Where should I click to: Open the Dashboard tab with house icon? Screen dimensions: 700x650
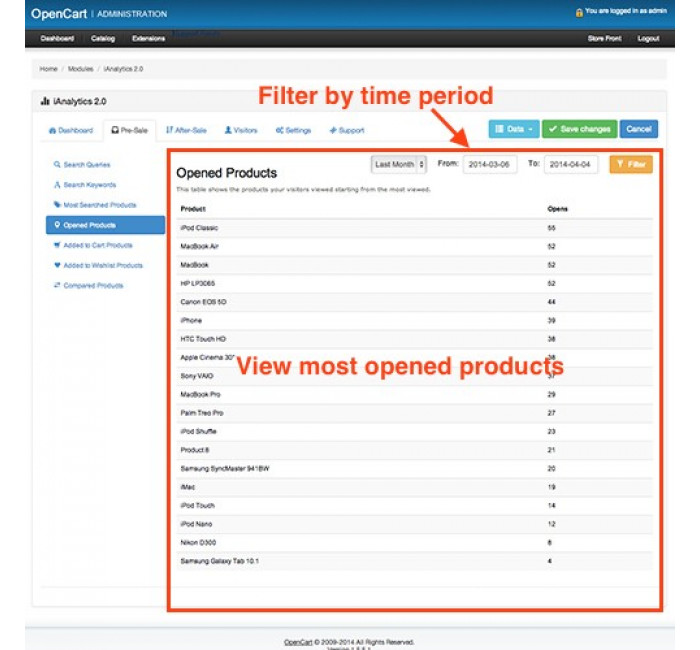pyautogui.click(x=71, y=130)
